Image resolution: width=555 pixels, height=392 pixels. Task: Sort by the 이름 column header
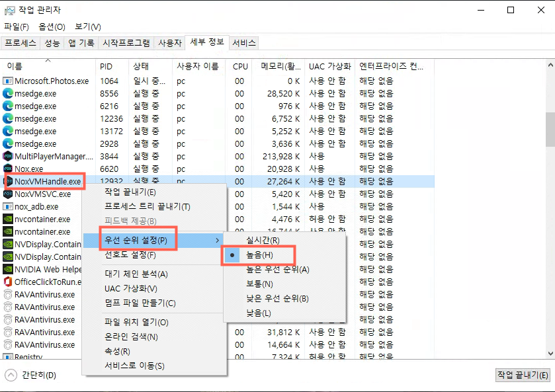click(x=48, y=66)
